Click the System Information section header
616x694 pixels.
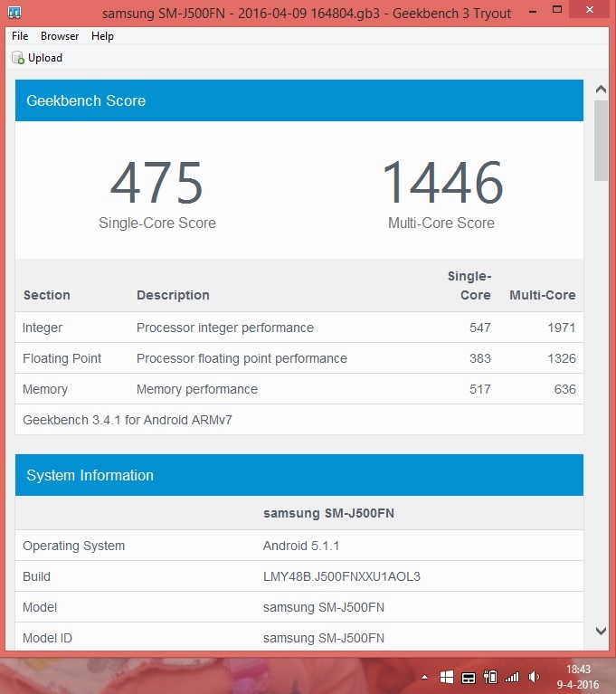click(299, 475)
